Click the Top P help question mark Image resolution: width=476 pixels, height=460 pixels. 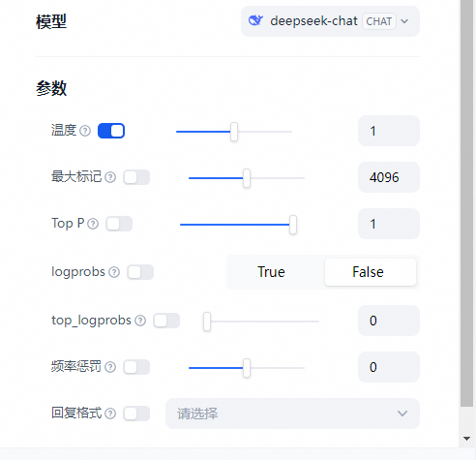tap(93, 224)
